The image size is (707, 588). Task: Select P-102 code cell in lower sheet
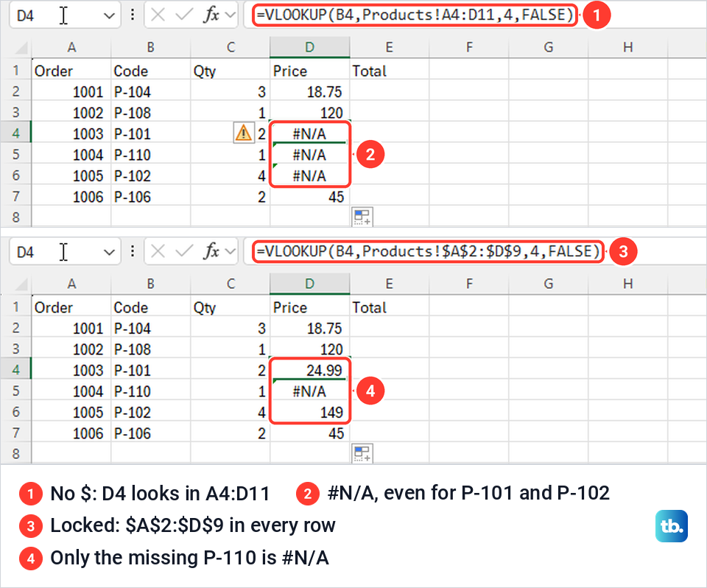click(150, 412)
